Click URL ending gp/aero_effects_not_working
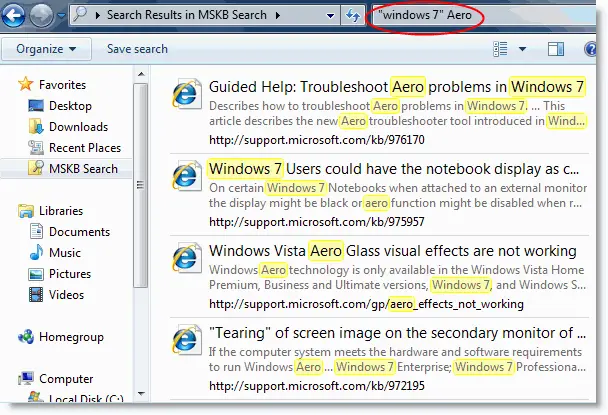 click(366, 304)
